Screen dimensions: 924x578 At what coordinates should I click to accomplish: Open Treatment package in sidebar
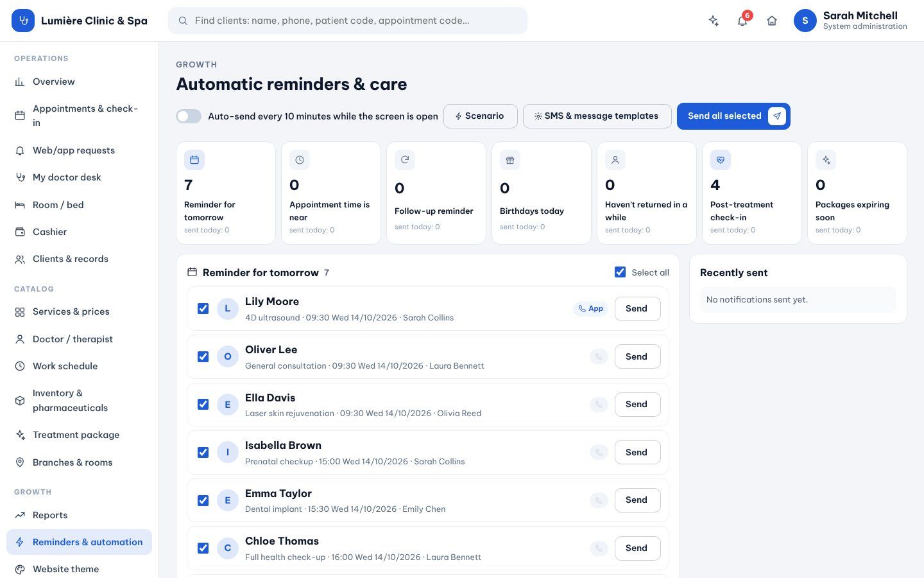point(79,435)
